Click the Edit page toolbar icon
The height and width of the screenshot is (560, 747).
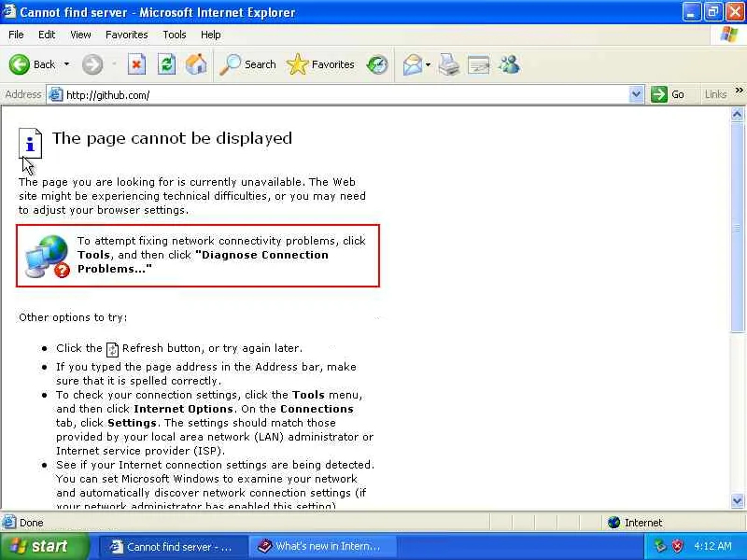click(479, 64)
